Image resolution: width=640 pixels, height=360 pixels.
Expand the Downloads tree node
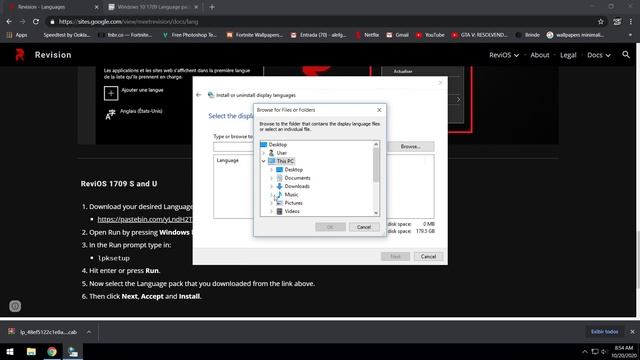[272, 187]
